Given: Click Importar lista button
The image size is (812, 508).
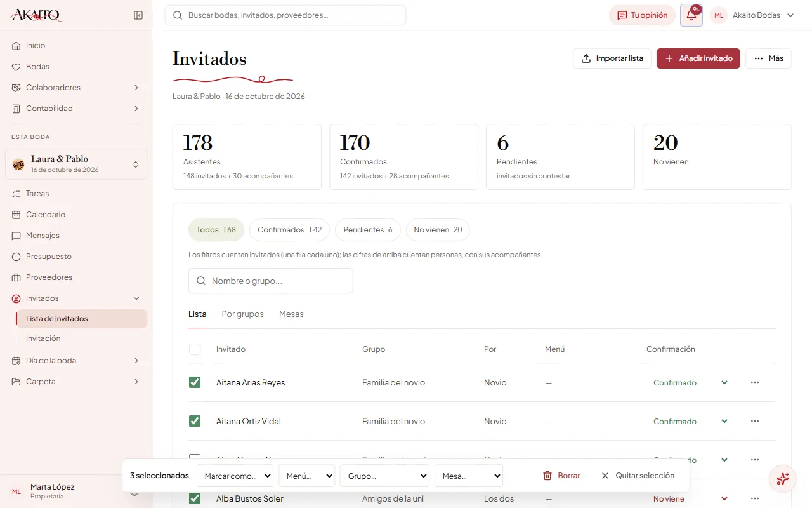Looking at the screenshot, I should 612,58.
